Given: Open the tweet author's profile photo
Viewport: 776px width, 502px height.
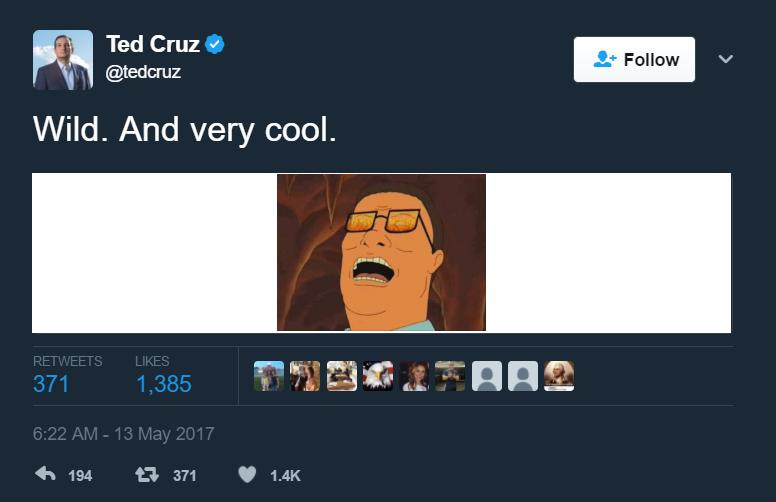Looking at the screenshot, I should point(63,60).
